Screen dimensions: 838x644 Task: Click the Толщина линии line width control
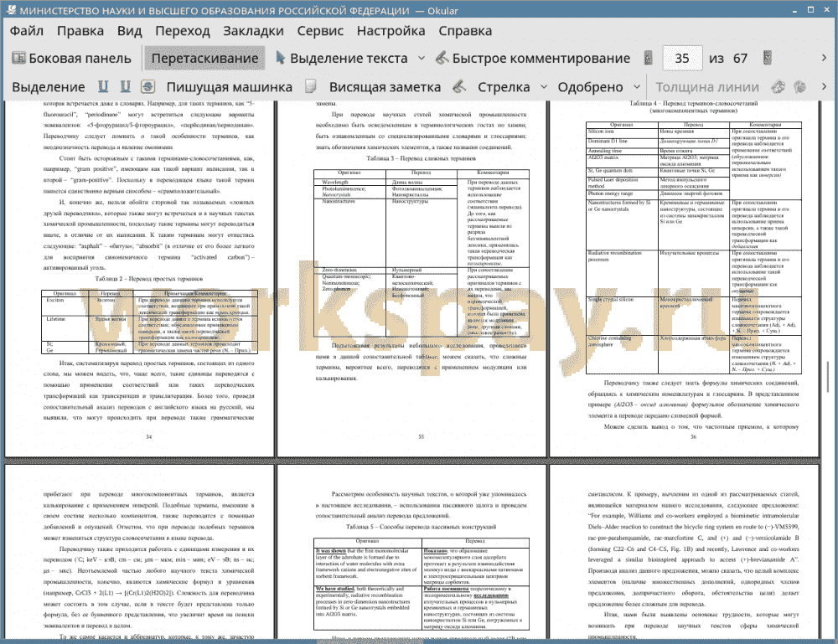tap(707, 87)
